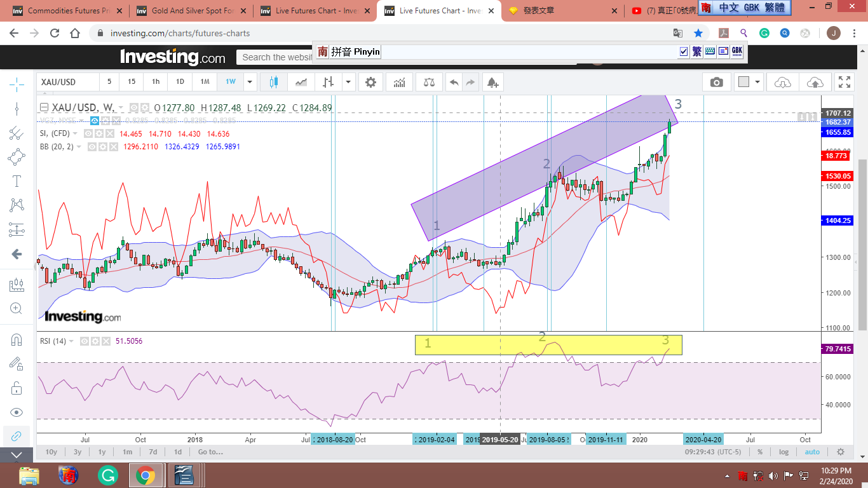Screen dimensions: 868x488
Task: Open bar style dropdown arrow
Action: click(x=348, y=82)
